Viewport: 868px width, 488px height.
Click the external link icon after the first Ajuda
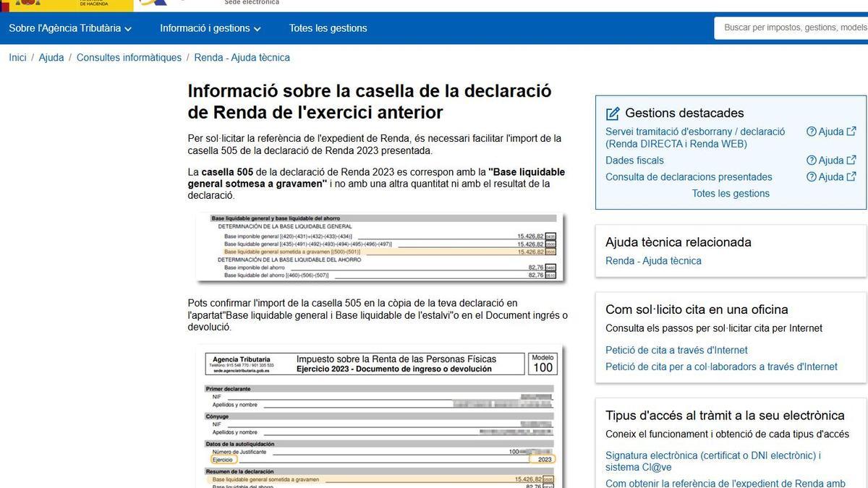(850, 131)
